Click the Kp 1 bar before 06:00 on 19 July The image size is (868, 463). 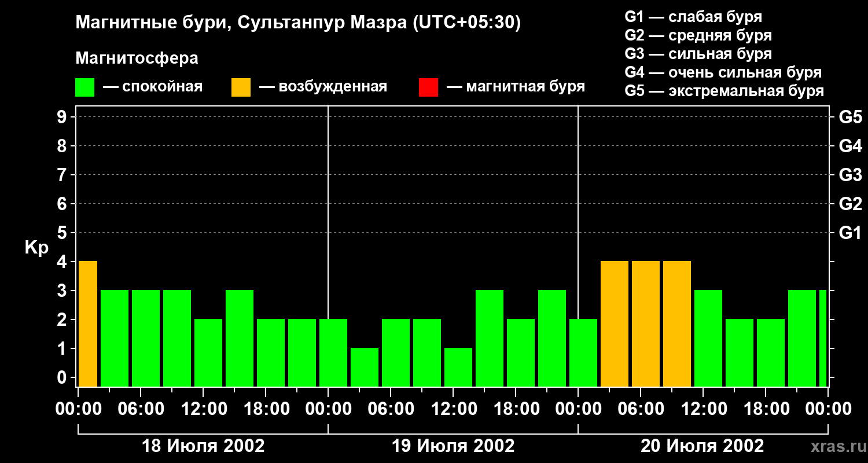click(365, 368)
